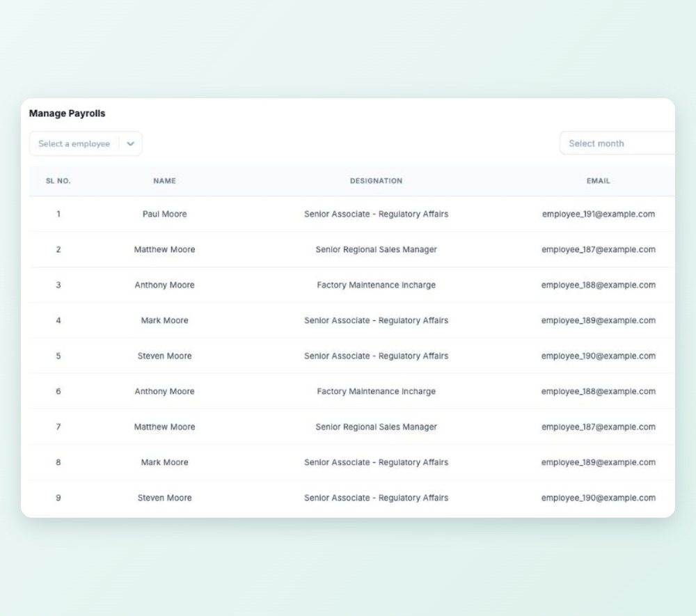Screen dimensions: 696x616
Task: Select Matthew Moore in row 2
Action: tap(165, 249)
